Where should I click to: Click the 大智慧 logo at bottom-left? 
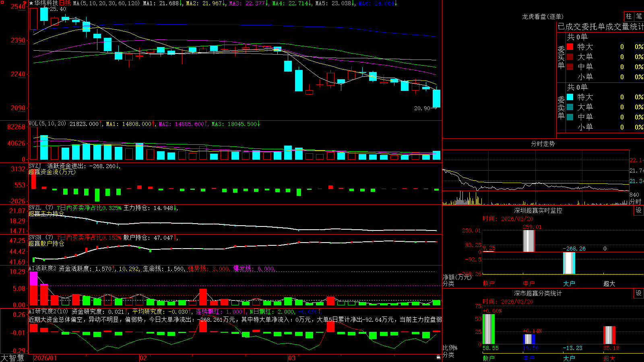point(12,358)
